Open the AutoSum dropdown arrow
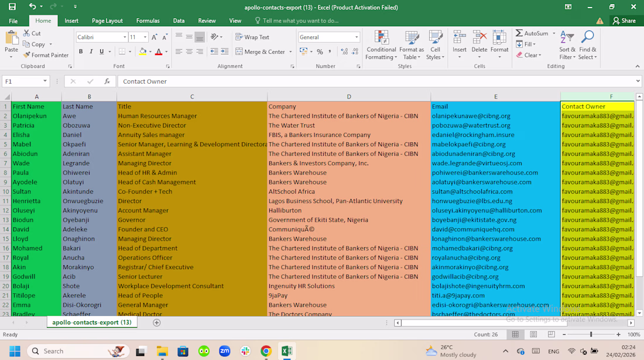644x360 pixels. [554, 33]
